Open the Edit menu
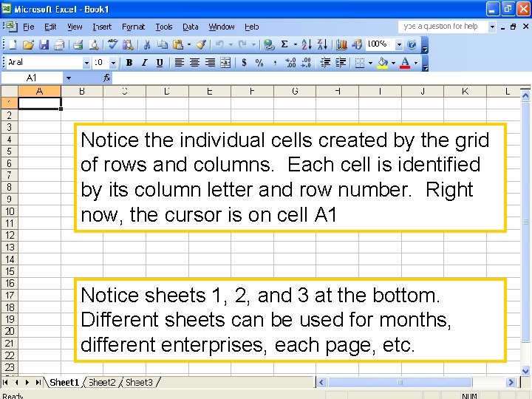532x399 pixels. 50,27
